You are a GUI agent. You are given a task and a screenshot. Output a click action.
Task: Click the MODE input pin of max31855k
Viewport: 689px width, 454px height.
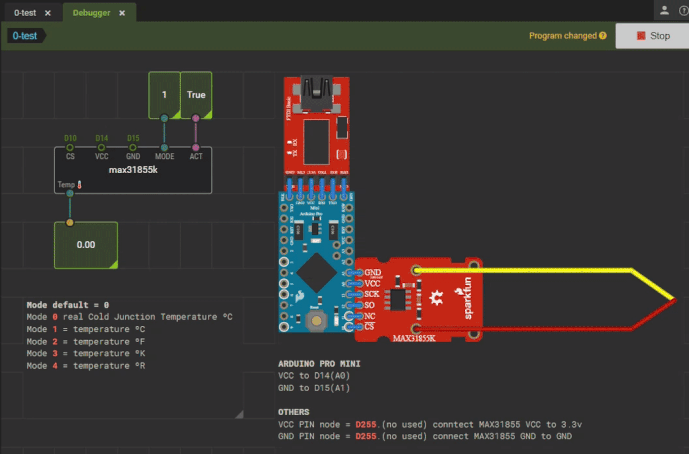(x=164, y=148)
